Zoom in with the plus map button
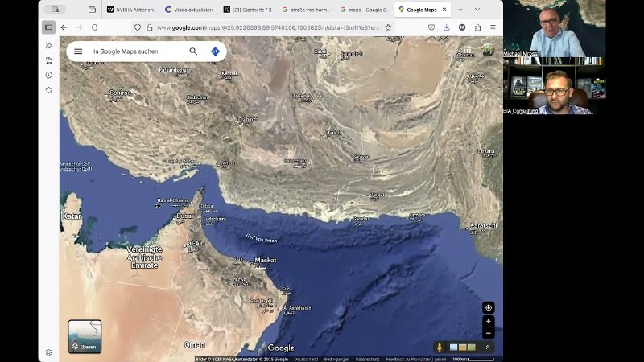 click(489, 321)
